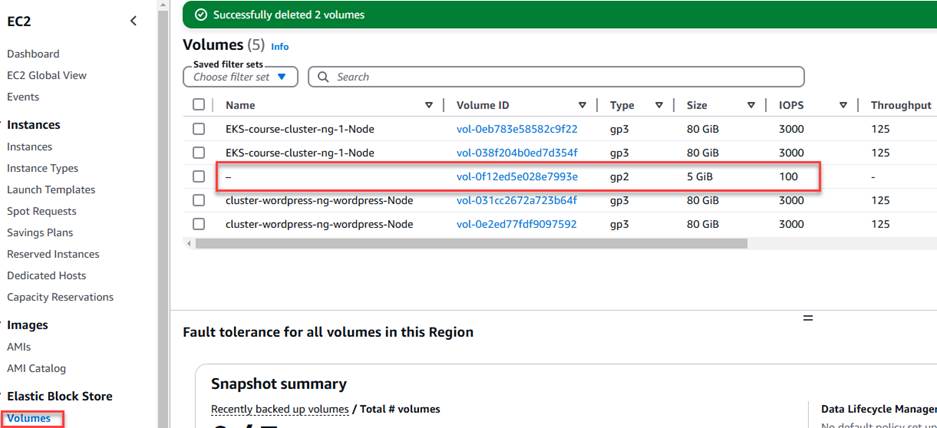Sort by Name column arrow
The height and width of the screenshot is (428, 937).
point(428,105)
